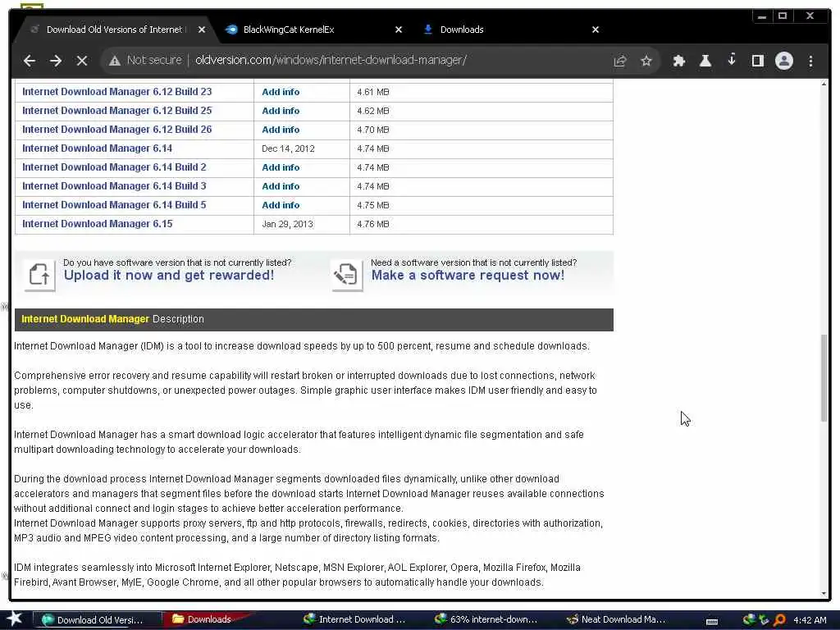Bookmark this page with the star icon

coord(646,61)
